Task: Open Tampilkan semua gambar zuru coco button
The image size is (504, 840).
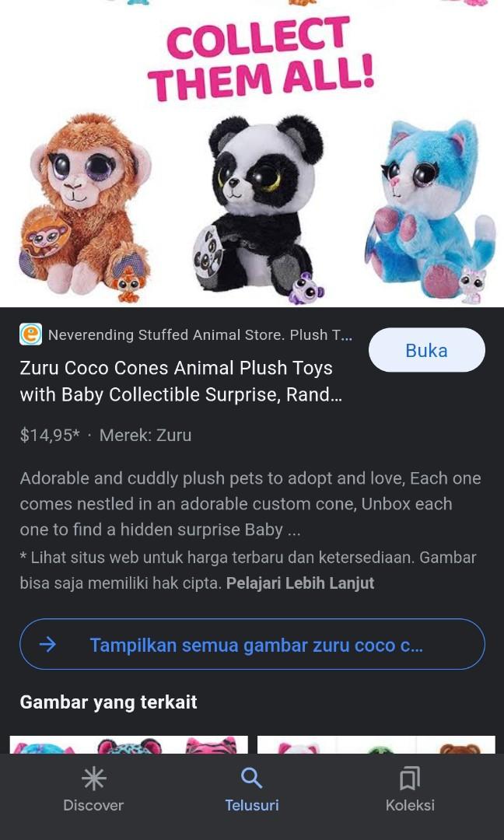Action: (252, 644)
